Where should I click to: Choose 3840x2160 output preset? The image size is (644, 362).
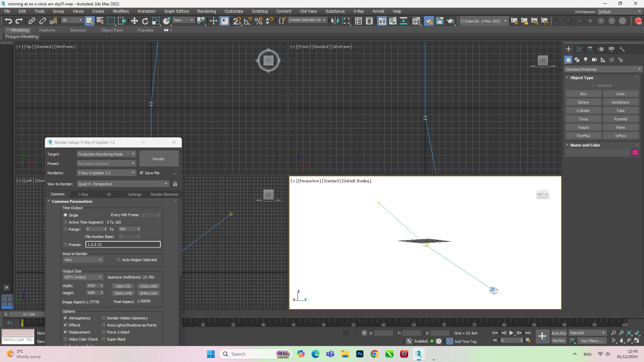pos(148,293)
